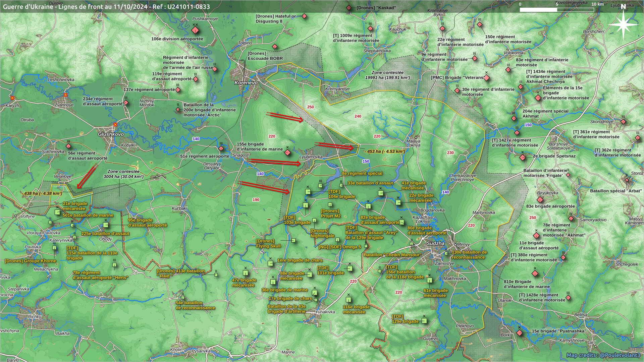Viewport: 644px width, 362px height.
Task: Click the 155e brigade d'infanterie de marine marker
Action: point(287,153)
